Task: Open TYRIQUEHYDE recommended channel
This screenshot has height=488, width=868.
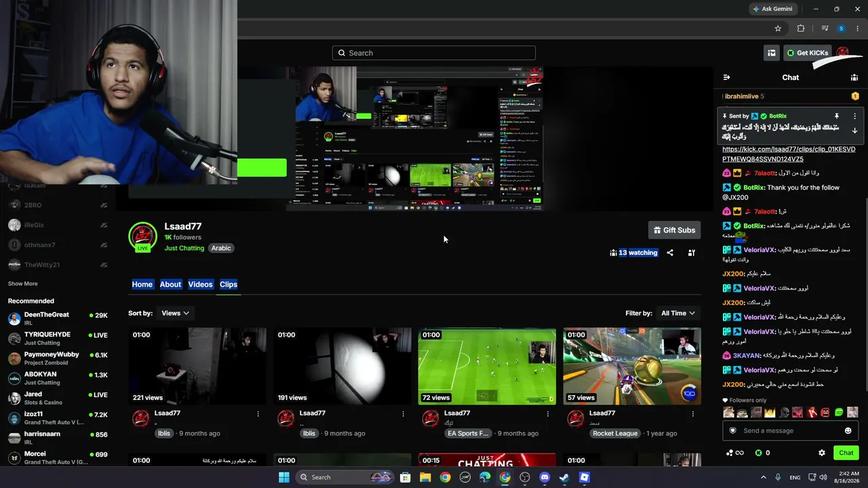Action: click(58, 338)
